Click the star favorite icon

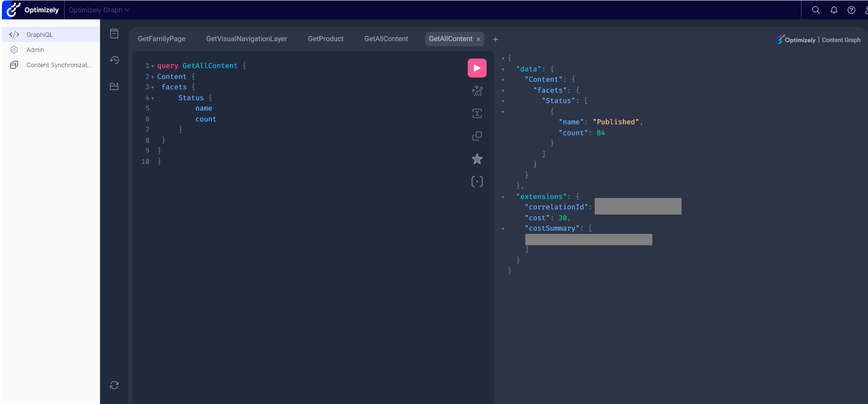477,159
